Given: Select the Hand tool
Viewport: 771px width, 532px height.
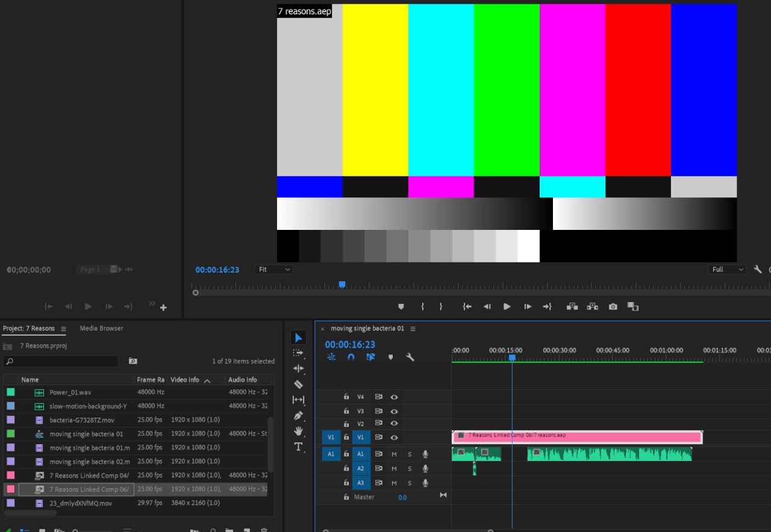Looking at the screenshot, I should [298, 431].
